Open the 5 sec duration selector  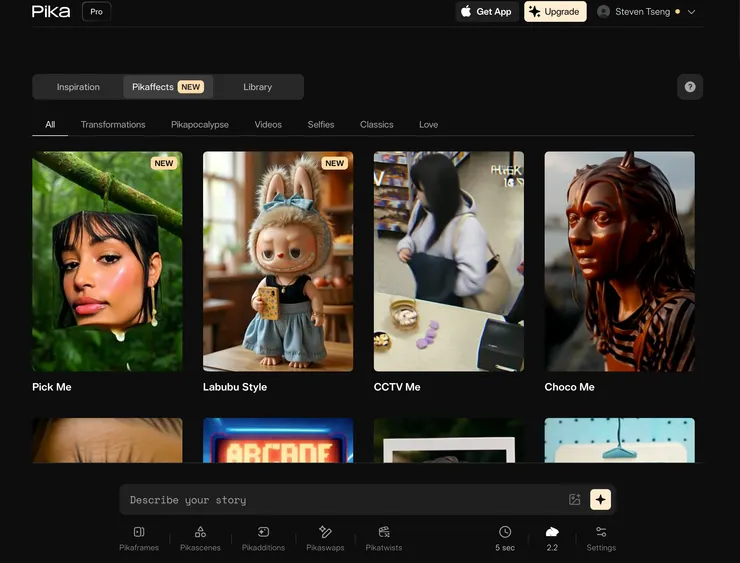pos(505,538)
